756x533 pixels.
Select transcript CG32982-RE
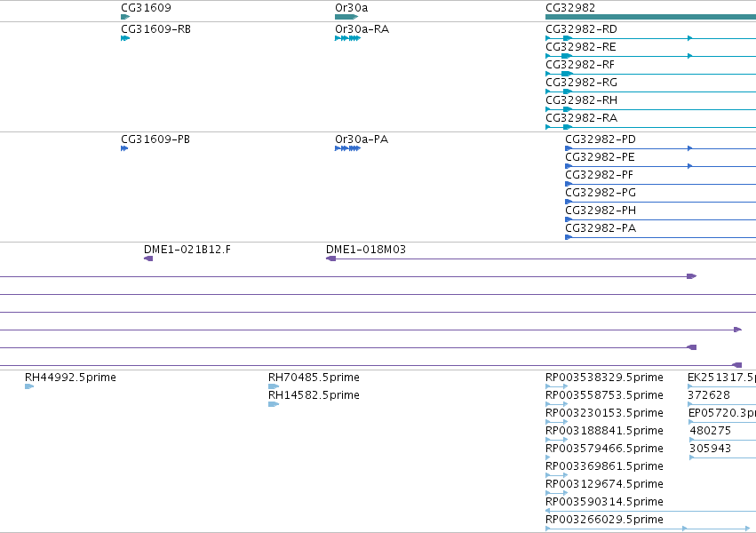pos(581,47)
